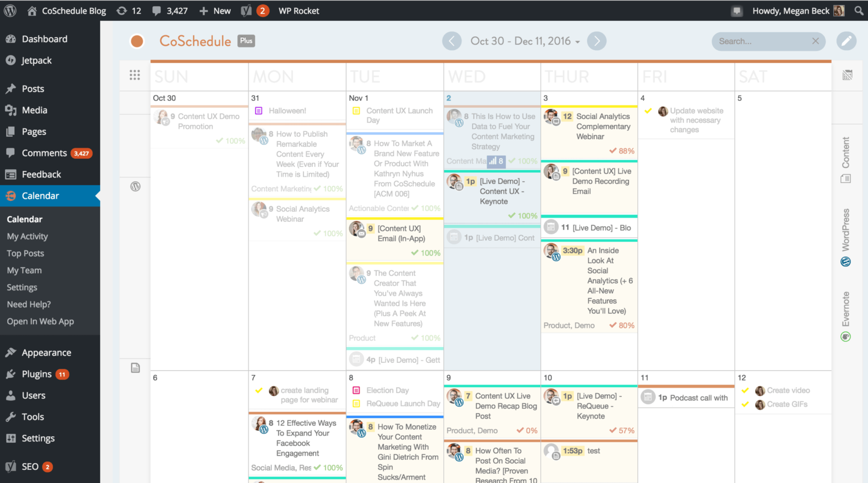This screenshot has width=868, height=483.
Task: Click avatar on An Inside Look At Social Analytics
Action: click(x=551, y=251)
